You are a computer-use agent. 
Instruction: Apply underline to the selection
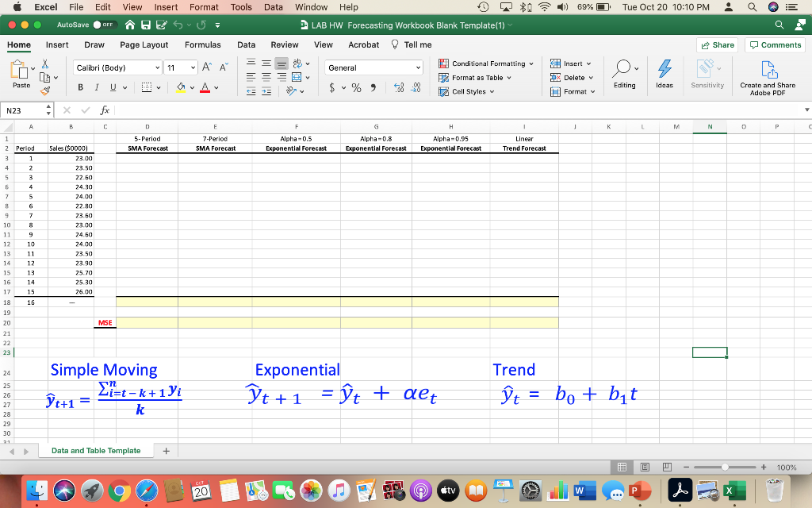[112, 87]
